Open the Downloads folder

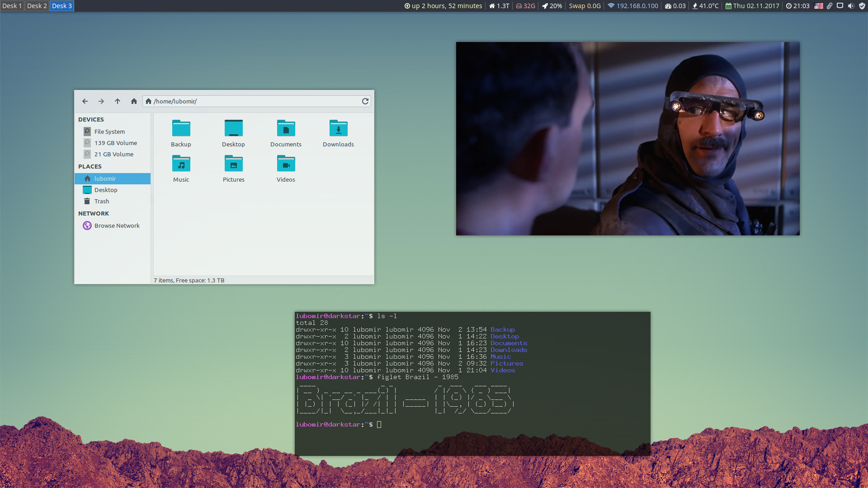tap(338, 129)
